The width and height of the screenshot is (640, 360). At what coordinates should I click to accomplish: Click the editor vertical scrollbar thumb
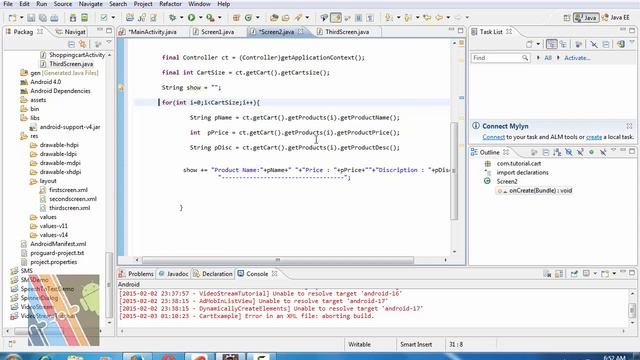tap(454, 171)
